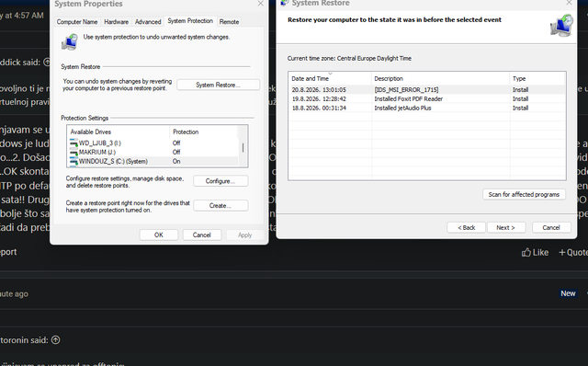This screenshot has width=588, height=366.
Task: Switch to the Remote tab
Action: pyautogui.click(x=229, y=22)
